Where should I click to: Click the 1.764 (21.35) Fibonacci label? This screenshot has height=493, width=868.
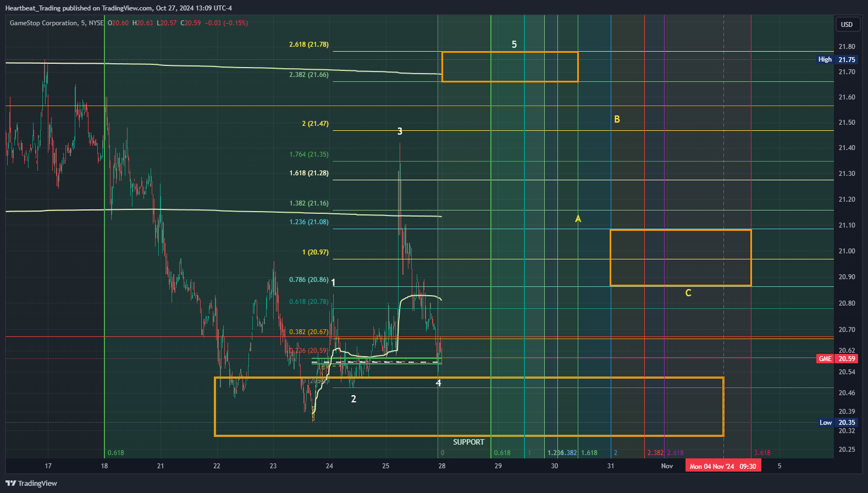click(x=309, y=154)
